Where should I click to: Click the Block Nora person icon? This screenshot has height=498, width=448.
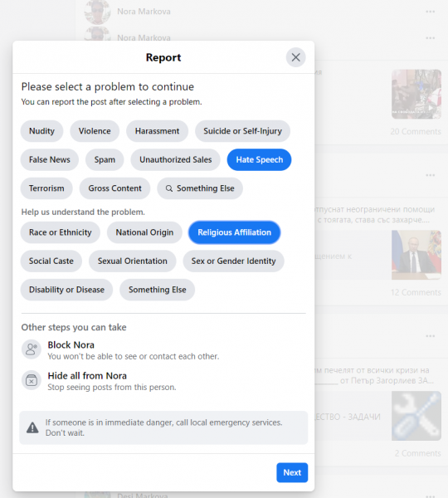32,349
